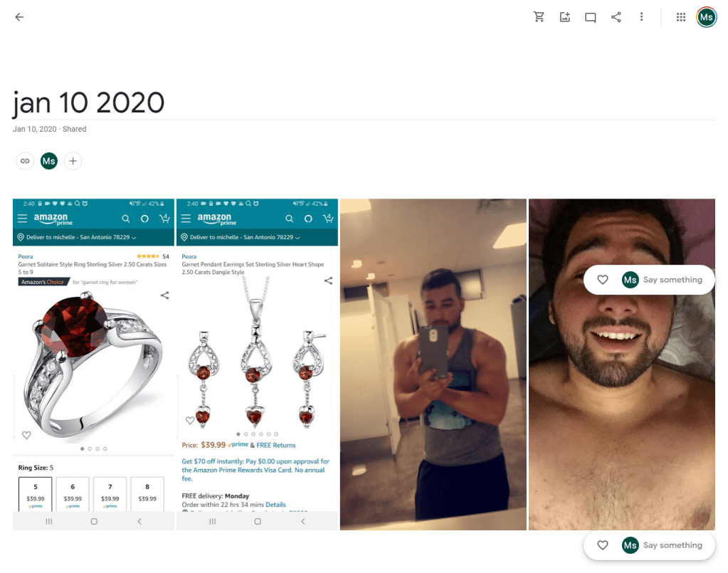
Task: Like using the heart overlaying the last photo
Action: [x=603, y=280]
